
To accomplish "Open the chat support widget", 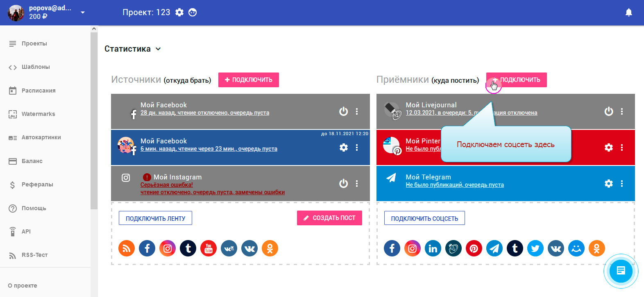I will click(621, 271).
